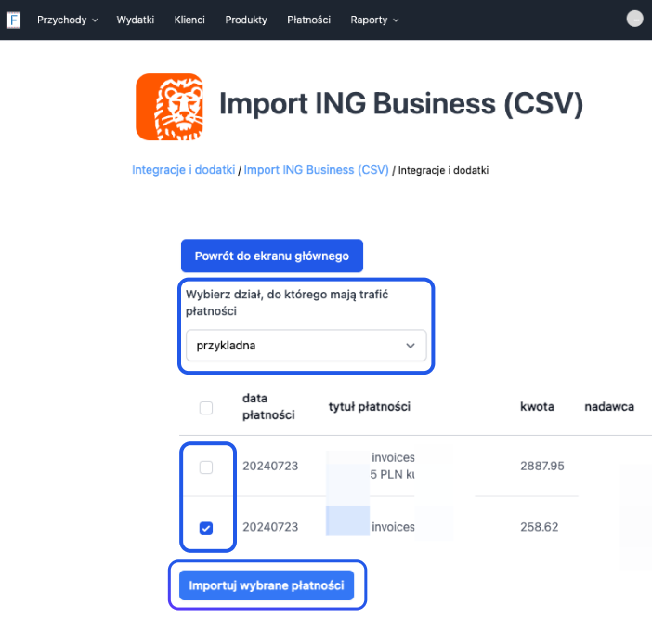Follow the first Integracje i dodatki breadcrumb link
The image size is (652, 644).
coord(183,170)
